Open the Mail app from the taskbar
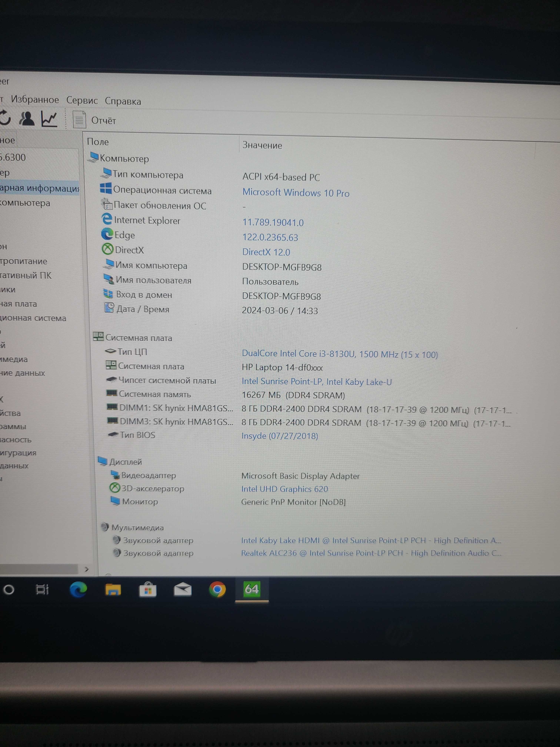This screenshot has width=560, height=747. [x=183, y=590]
